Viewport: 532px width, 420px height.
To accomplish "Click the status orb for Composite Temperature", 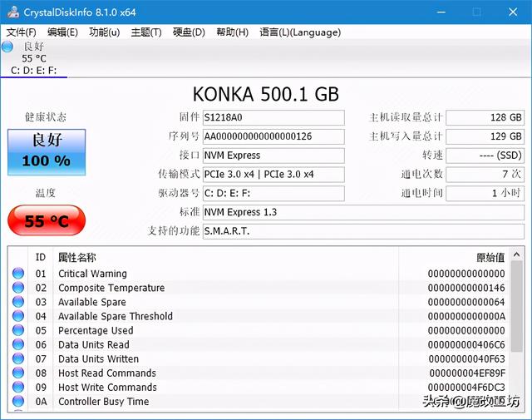I will 18,288.
